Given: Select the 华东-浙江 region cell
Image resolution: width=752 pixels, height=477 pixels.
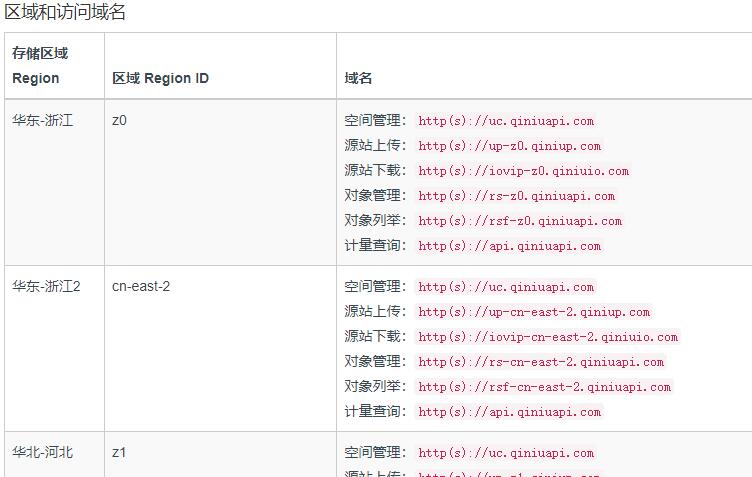Looking at the screenshot, I should [x=42, y=121].
